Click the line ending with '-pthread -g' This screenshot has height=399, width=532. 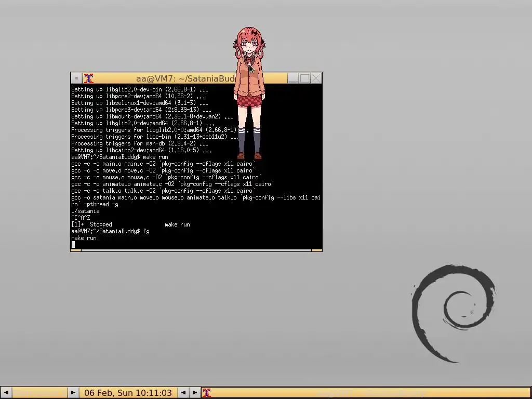click(95, 204)
